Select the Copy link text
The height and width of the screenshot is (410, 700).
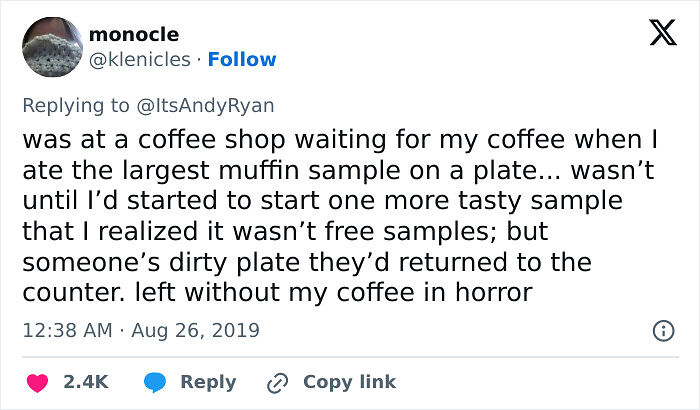tap(349, 382)
